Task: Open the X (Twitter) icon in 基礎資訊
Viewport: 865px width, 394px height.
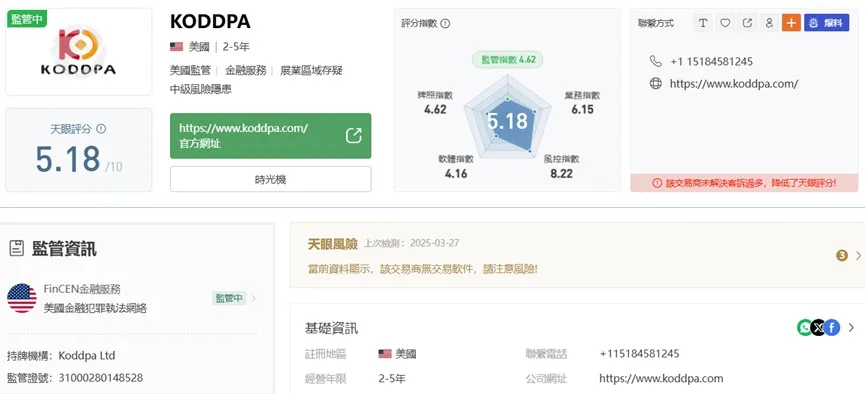Action: (818, 328)
